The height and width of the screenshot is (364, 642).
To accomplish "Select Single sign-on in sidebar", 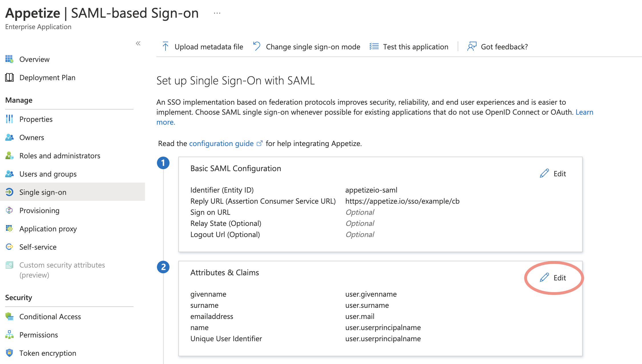I will [x=43, y=192].
